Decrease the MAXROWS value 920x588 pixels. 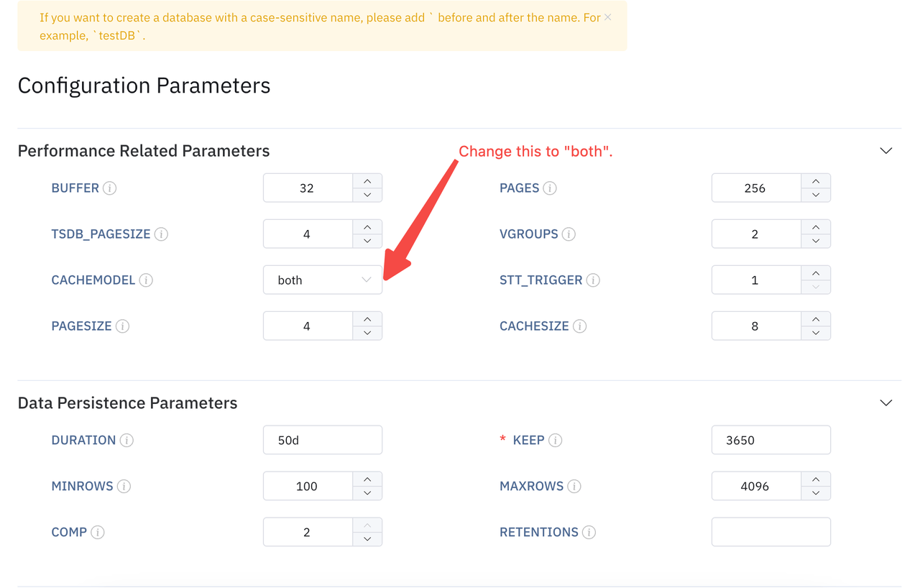[816, 494]
